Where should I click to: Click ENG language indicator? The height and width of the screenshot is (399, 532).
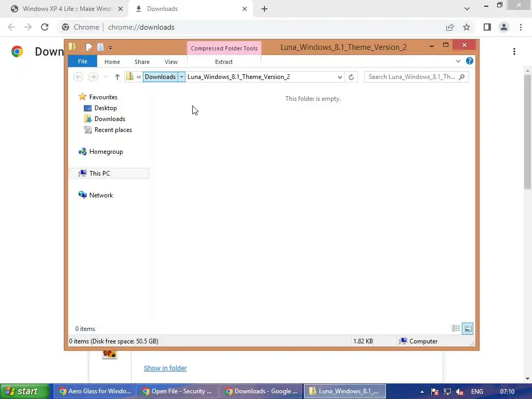click(x=477, y=392)
